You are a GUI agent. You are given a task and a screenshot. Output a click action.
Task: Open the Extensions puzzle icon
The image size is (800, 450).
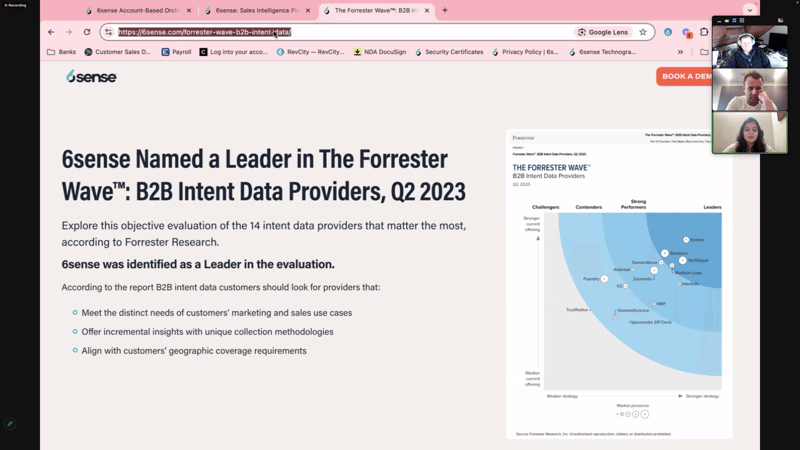pyautogui.click(x=704, y=32)
